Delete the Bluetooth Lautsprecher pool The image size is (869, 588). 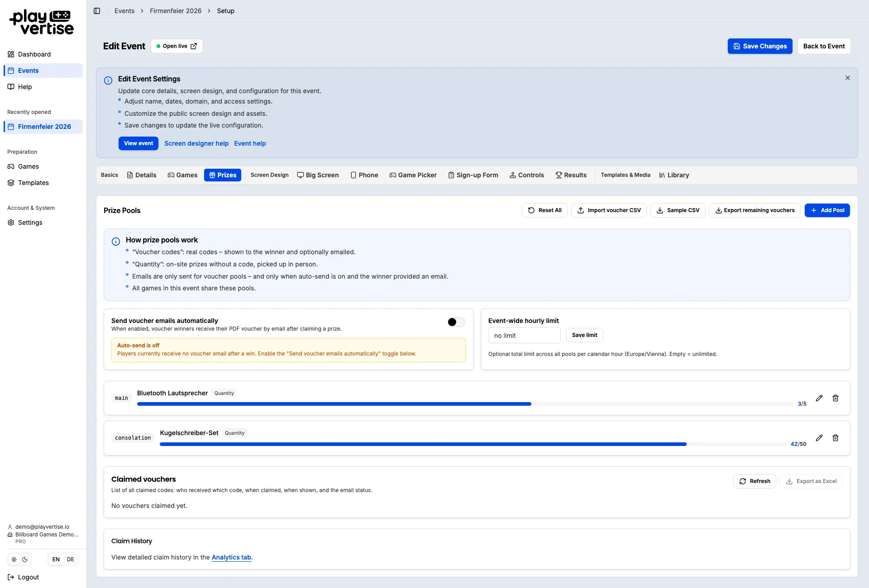tap(836, 398)
